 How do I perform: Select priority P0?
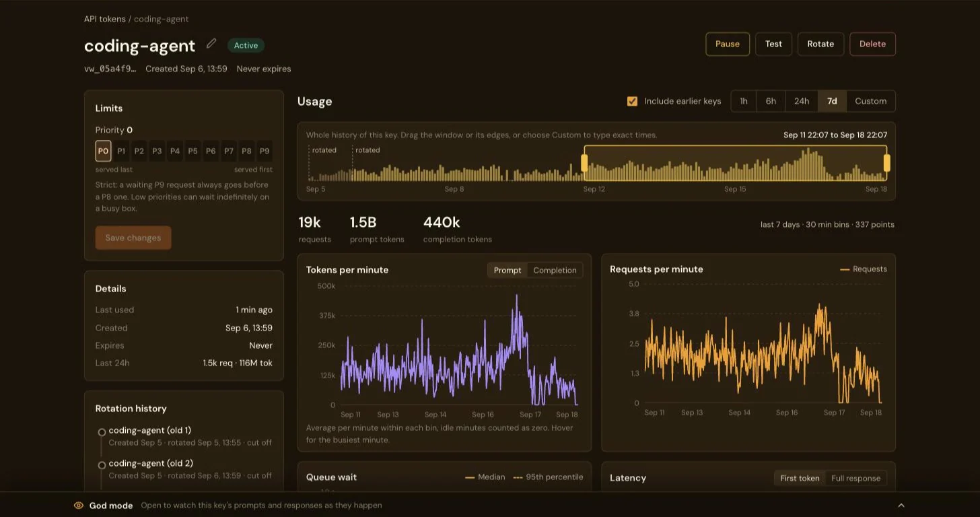tap(103, 151)
